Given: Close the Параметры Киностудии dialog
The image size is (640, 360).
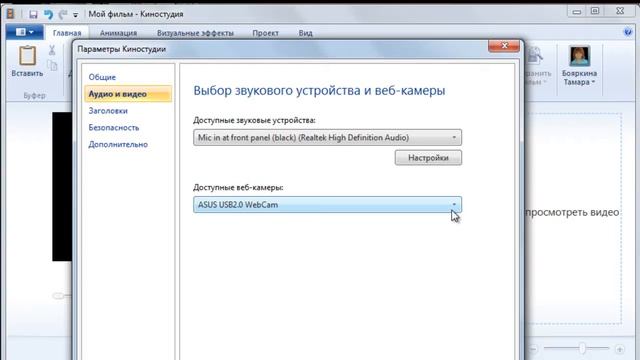Looking at the screenshot, I should 504,46.
